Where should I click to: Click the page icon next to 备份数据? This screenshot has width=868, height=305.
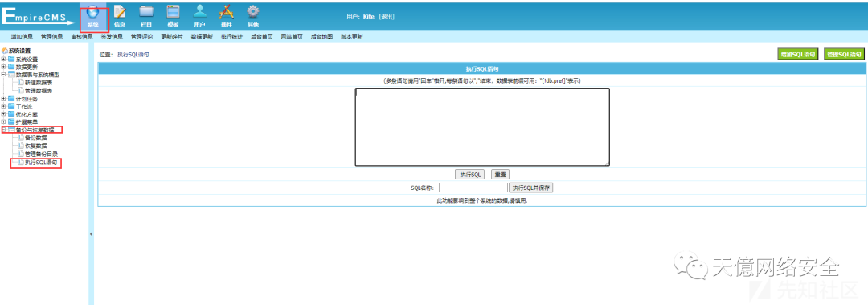click(20, 137)
